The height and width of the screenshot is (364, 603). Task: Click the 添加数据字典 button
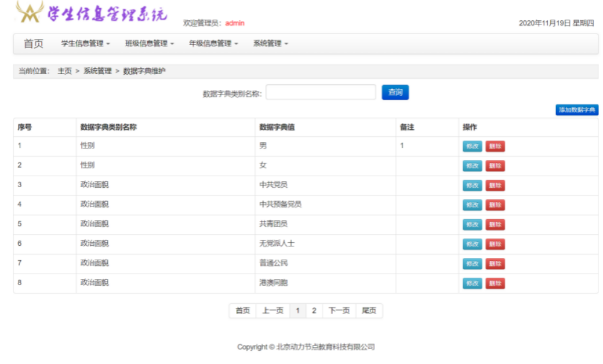tap(576, 110)
